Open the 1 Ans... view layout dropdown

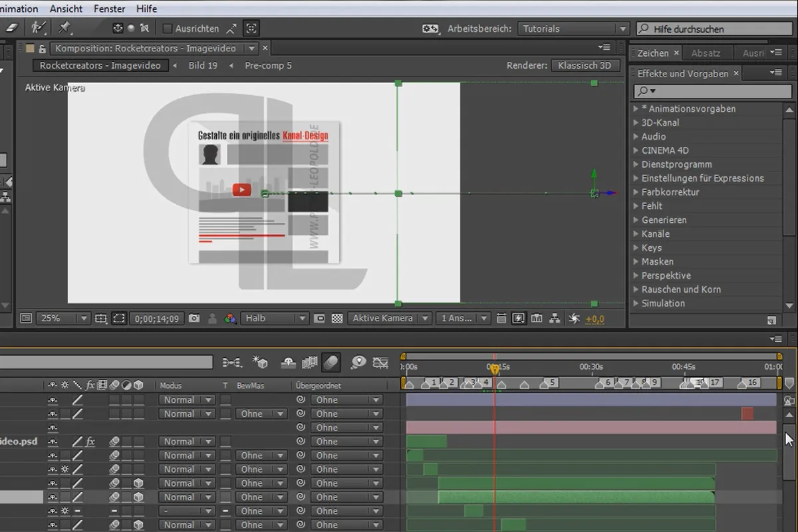(x=464, y=319)
